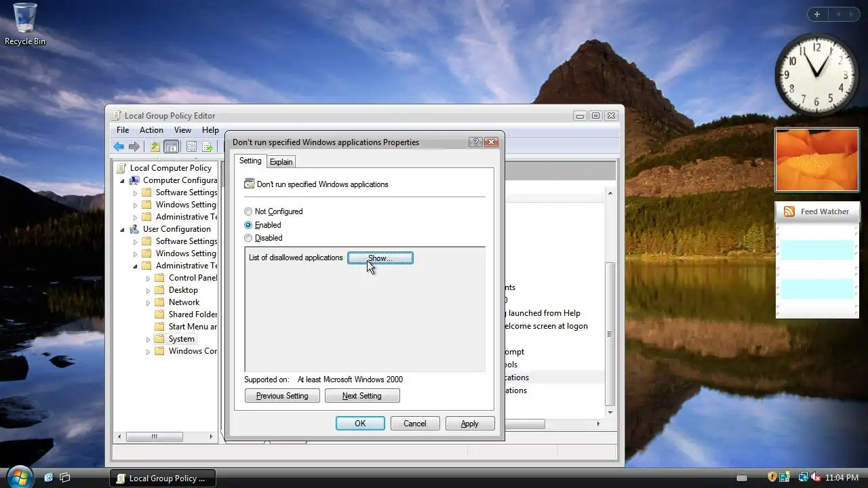The height and width of the screenshot is (488, 868).
Task: Expand the System tree node
Action: pyautogui.click(x=149, y=339)
